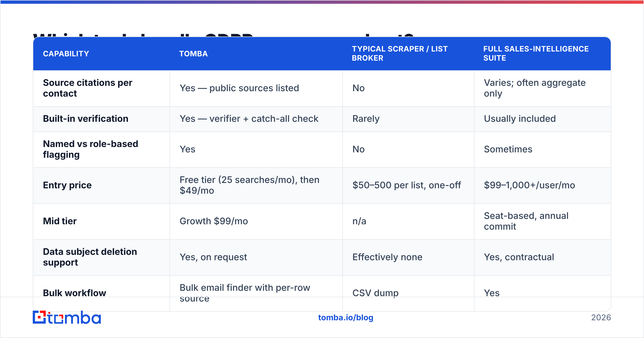Click 'Free tier (25 searches/mo), then $49/mo' cell
Screen dimensions: 644x338
[x=250, y=185]
